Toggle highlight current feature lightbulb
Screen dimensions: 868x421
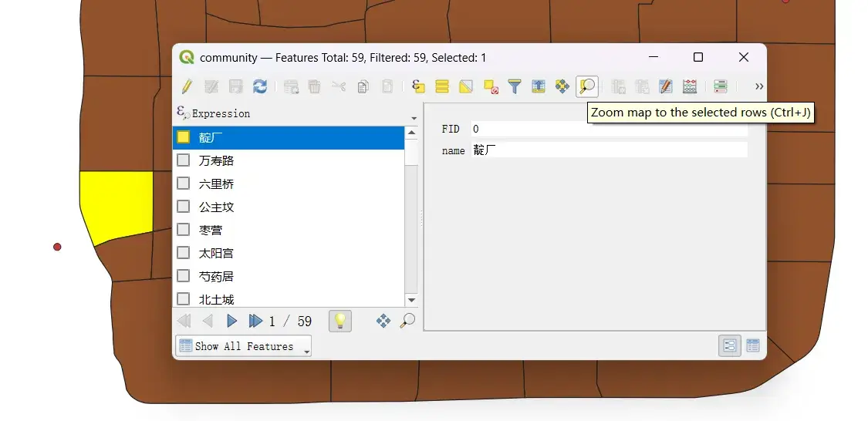[340, 321]
